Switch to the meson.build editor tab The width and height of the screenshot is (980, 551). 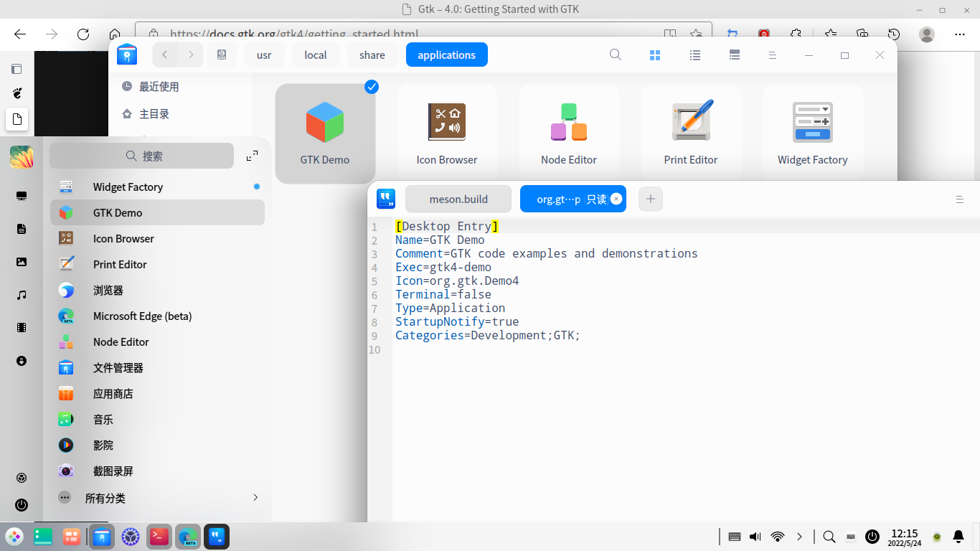click(x=458, y=199)
